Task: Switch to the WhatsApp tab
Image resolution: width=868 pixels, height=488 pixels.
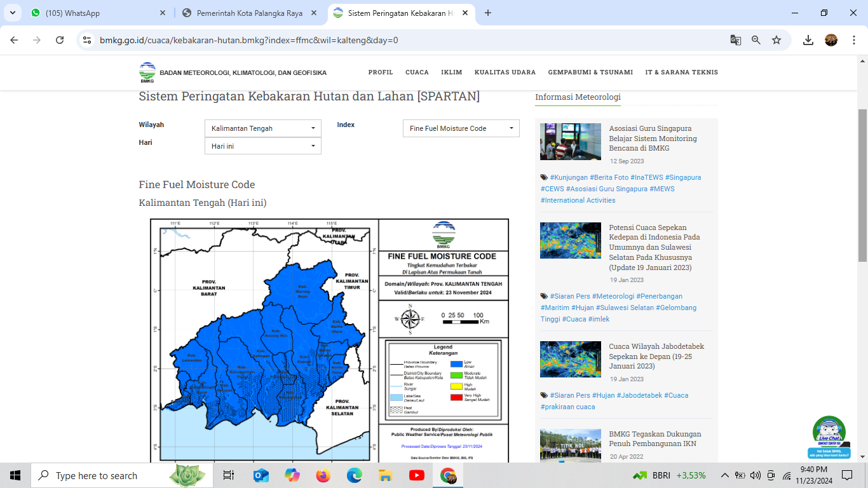Action: [x=98, y=13]
